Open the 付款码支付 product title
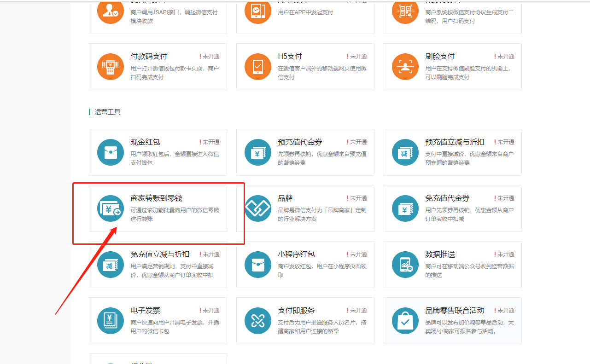The image size is (590, 364). (x=149, y=57)
